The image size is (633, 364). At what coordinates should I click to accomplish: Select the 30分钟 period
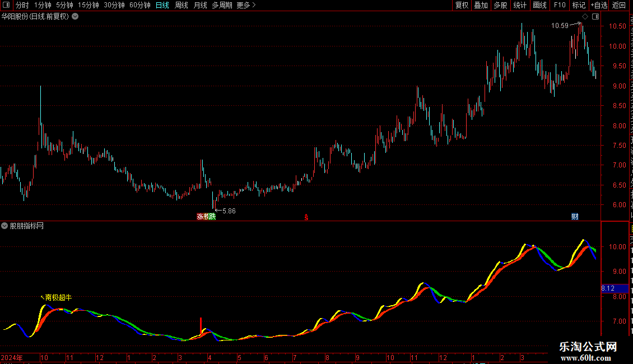click(x=114, y=5)
